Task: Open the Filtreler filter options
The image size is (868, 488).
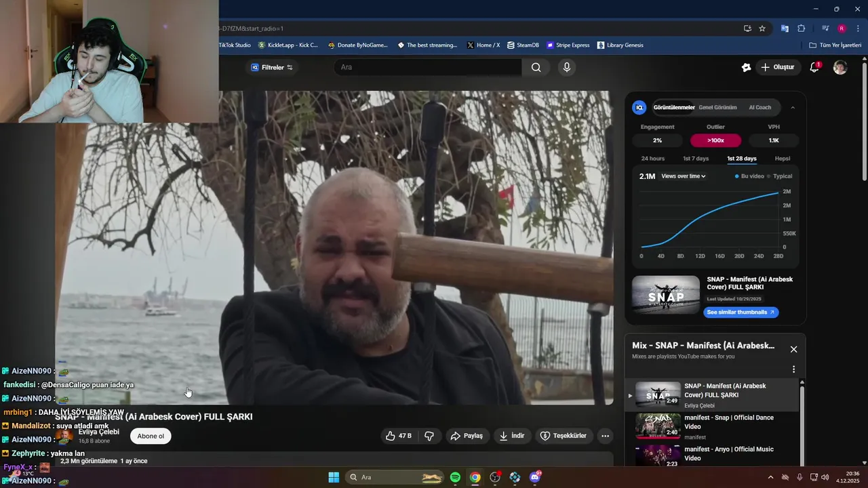Action: (272, 67)
